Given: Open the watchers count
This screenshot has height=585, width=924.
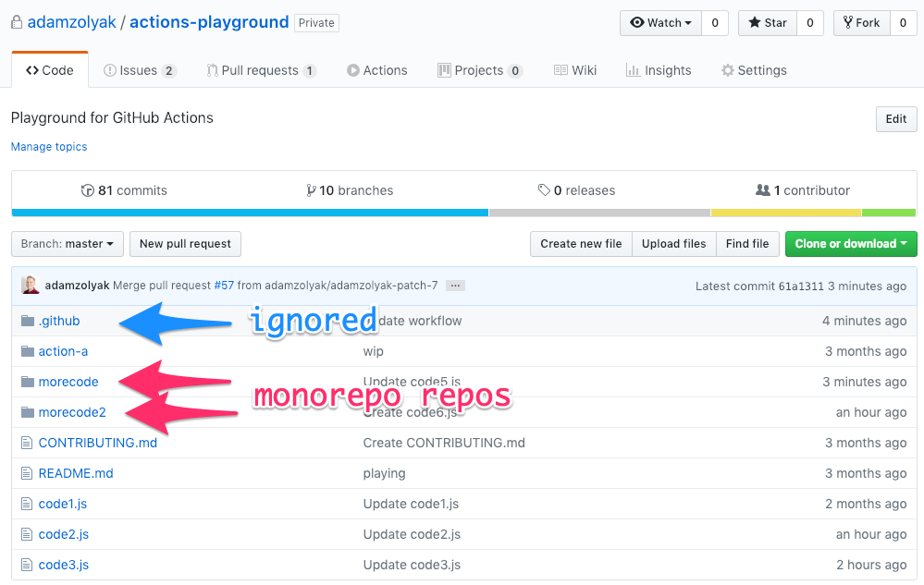Looking at the screenshot, I should [715, 23].
